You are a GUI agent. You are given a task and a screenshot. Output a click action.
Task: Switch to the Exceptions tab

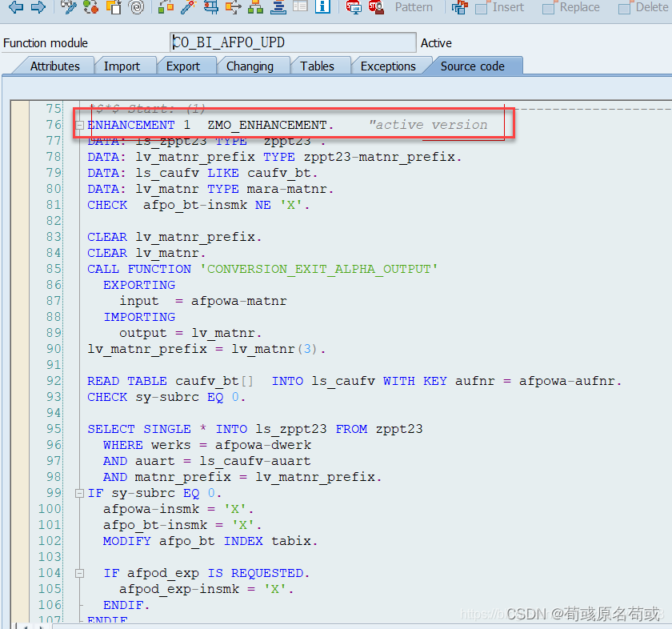coord(389,66)
